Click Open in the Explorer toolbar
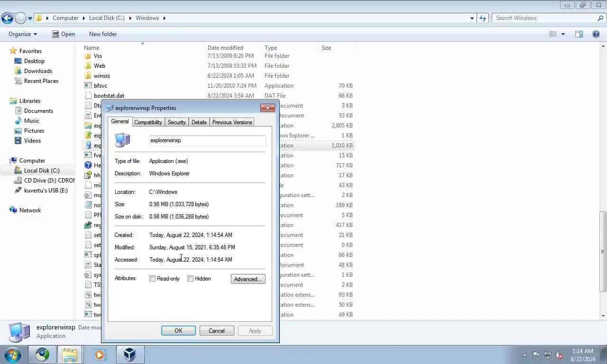The image size is (607, 364). 63,34
